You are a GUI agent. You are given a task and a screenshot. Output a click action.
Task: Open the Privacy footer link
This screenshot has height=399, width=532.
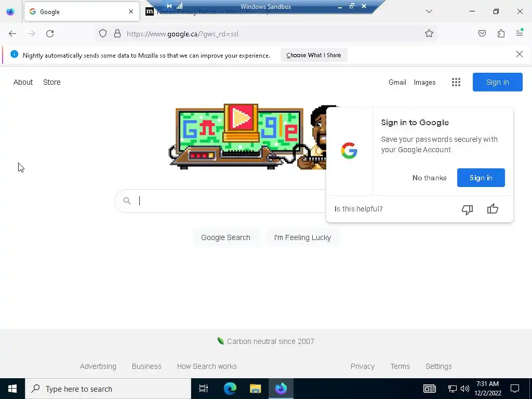(x=362, y=366)
